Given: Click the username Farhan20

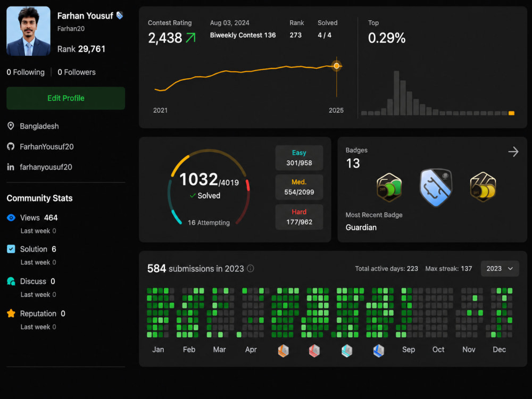Looking at the screenshot, I should point(71,29).
